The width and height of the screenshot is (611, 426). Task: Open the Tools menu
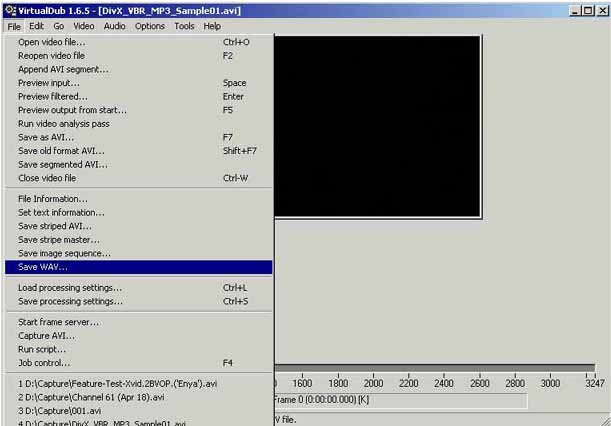coord(184,26)
